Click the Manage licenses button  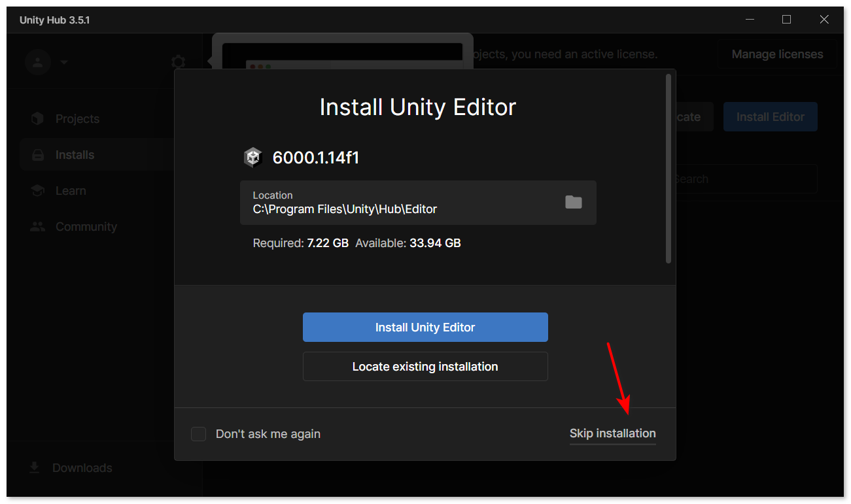pos(777,54)
